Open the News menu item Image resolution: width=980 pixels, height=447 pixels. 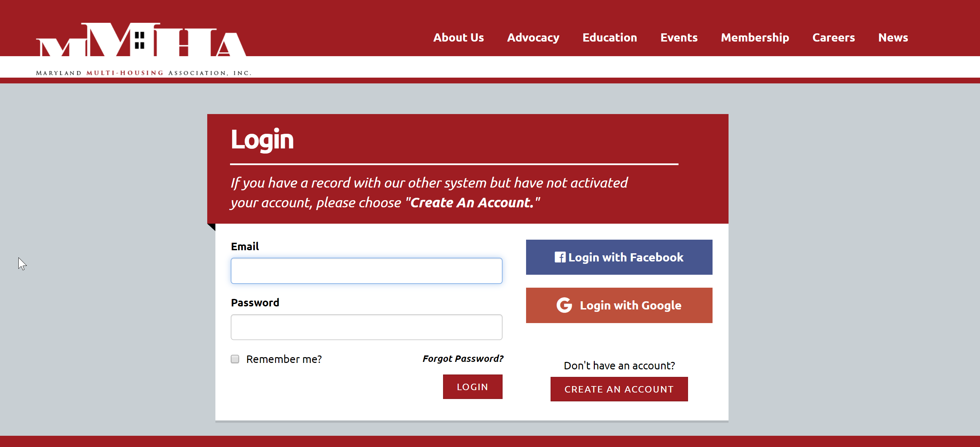click(893, 38)
